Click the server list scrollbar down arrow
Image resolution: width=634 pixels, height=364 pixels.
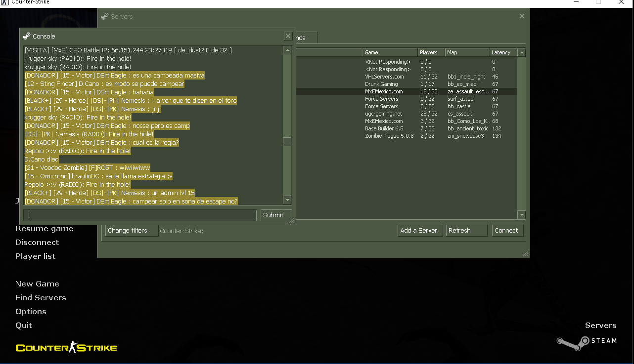[521, 215]
